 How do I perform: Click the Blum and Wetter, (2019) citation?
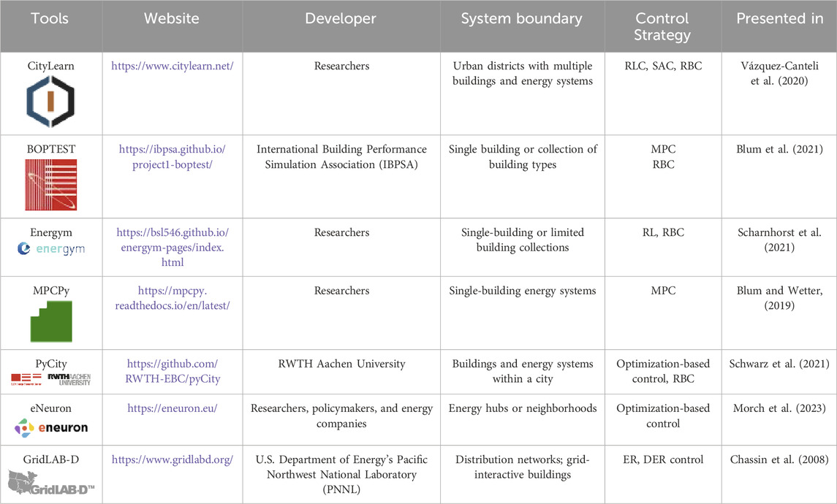click(779, 298)
